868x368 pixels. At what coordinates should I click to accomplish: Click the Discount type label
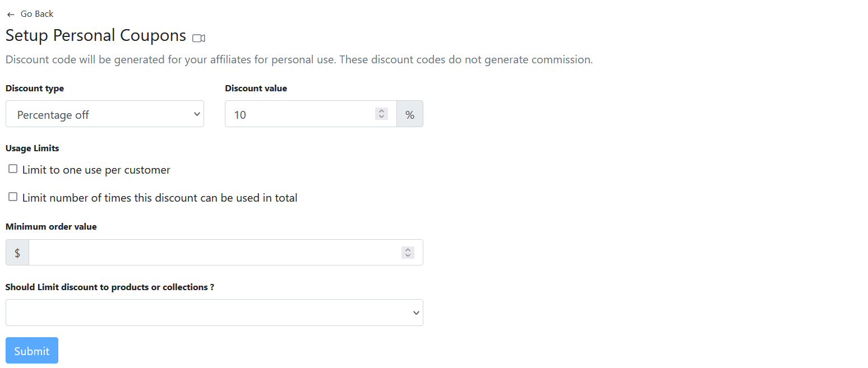(x=35, y=88)
